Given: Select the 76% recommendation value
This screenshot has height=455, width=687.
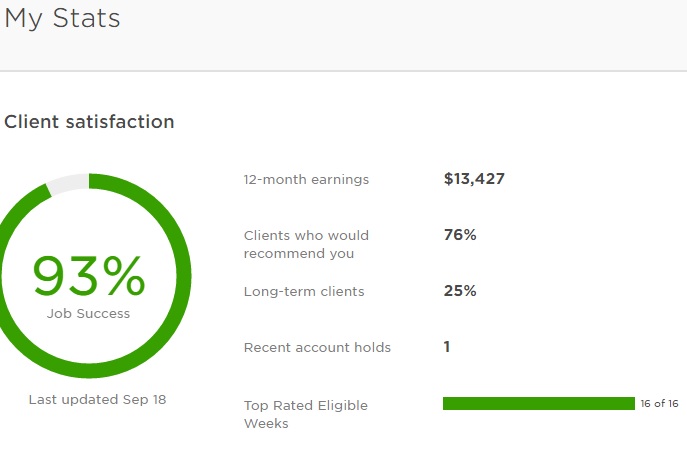Looking at the screenshot, I should tap(460, 235).
